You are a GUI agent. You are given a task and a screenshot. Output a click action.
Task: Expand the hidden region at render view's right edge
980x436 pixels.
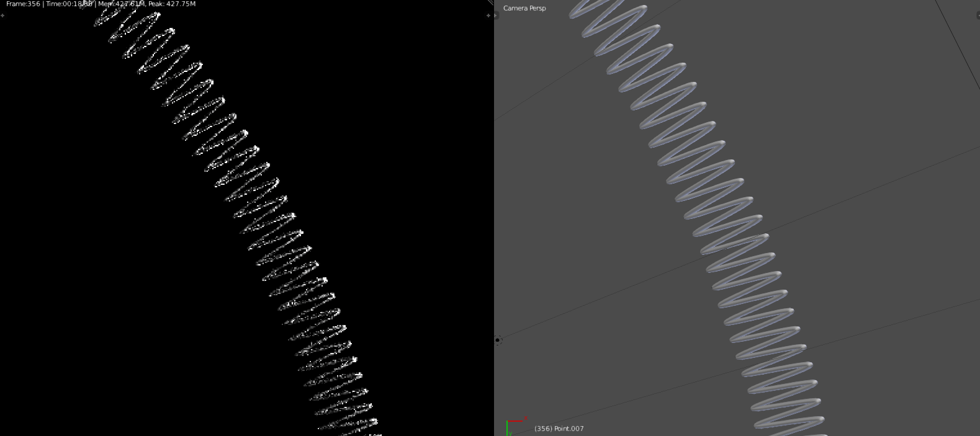[488, 16]
